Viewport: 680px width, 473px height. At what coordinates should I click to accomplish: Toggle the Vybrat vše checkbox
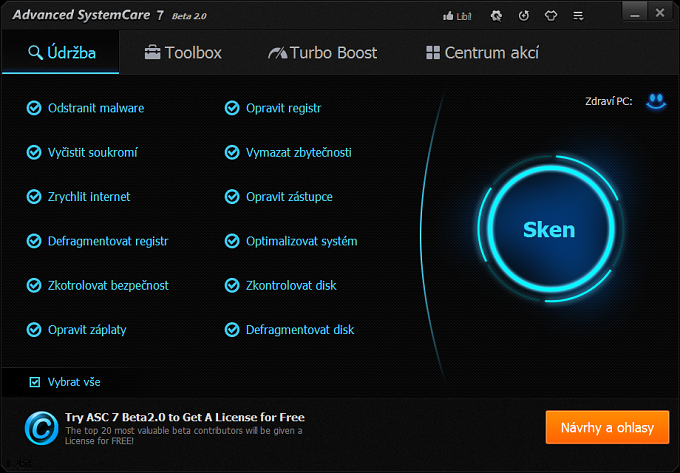[x=35, y=382]
